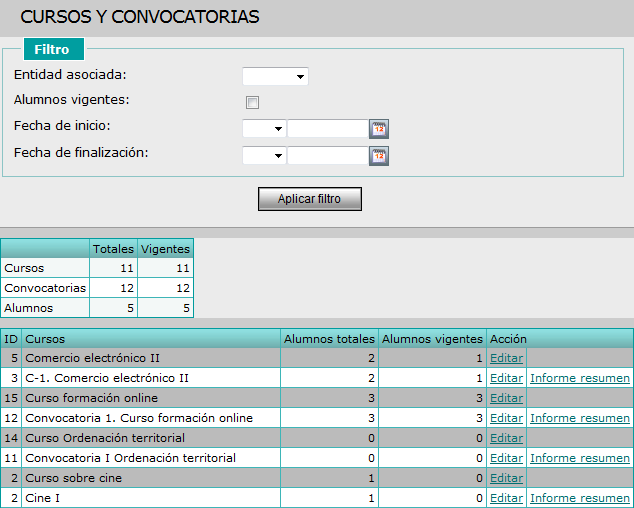Viewport: 634px width, 508px height.
Task: Click the Acción column header
Action: [560, 339]
